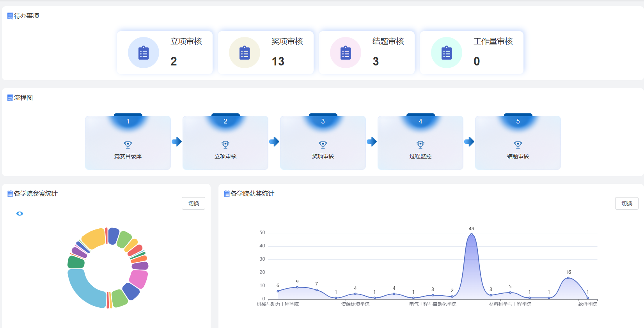Click the dark green donut chart segment
This screenshot has height=328, width=644.
pyautogui.click(x=76, y=262)
